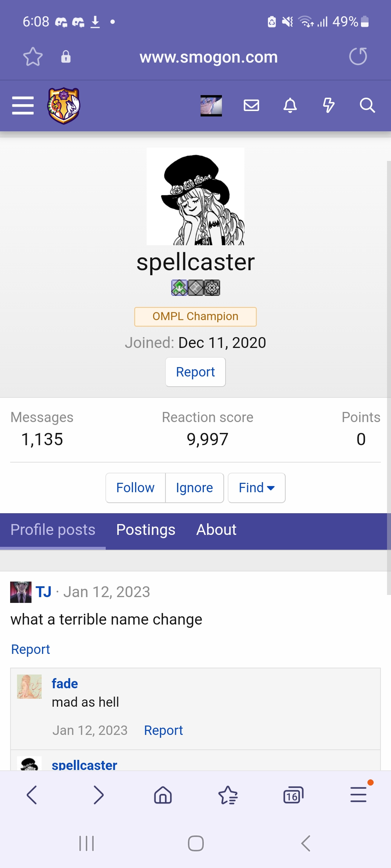
Task: Report the spellcaster profile under join date
Action: tap(195, 372)
